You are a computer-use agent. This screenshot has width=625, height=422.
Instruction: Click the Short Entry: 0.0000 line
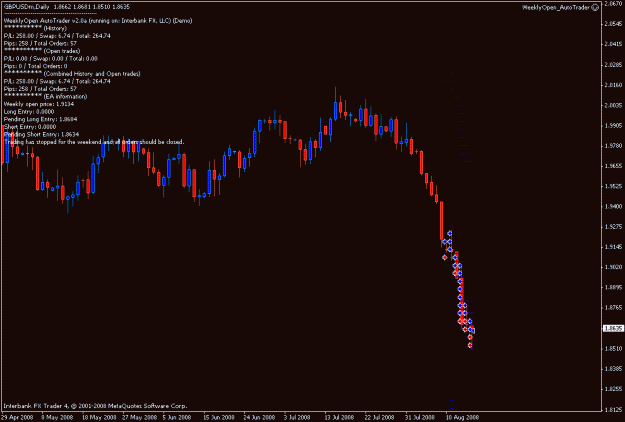pos(30,127)
